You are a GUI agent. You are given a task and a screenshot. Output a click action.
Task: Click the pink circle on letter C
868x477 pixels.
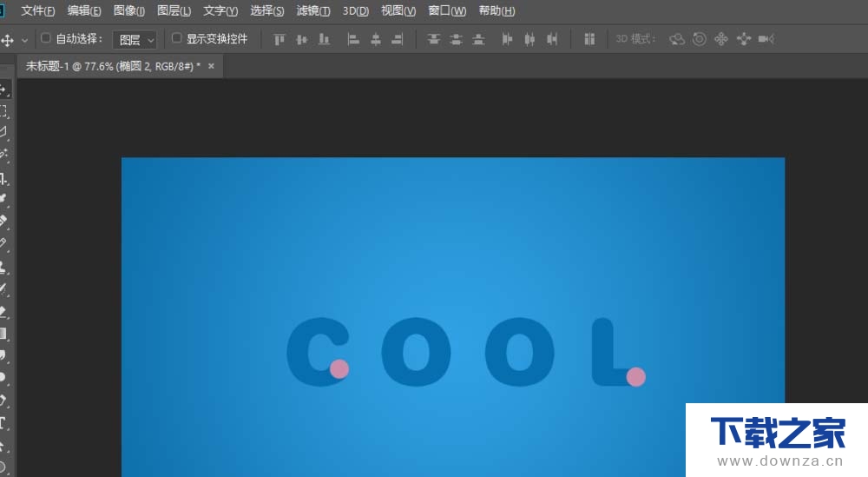(x=339, y=369)
